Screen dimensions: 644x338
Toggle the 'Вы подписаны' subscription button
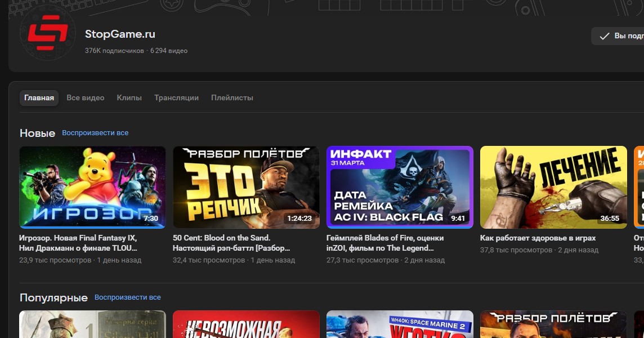coord(619,36)
